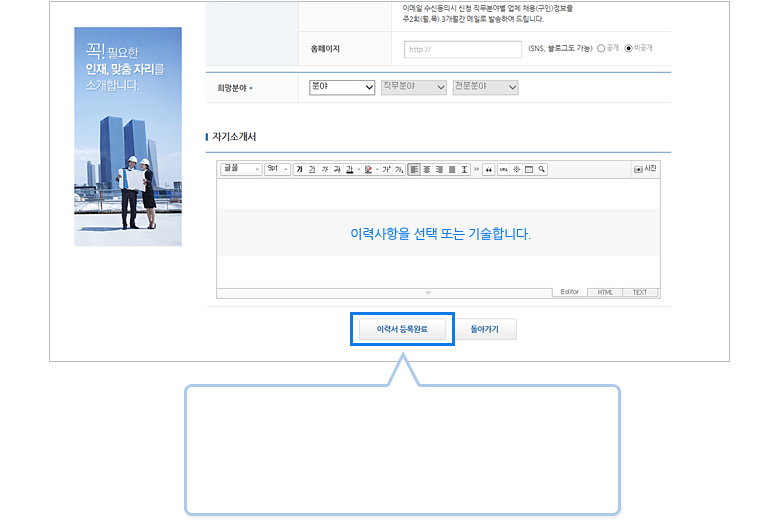Click the 사진 photo insert icon
The width and height of the screenshot is (780, 525).
[x=645, y=169]
